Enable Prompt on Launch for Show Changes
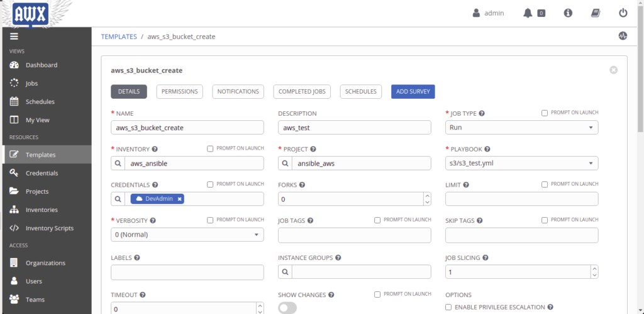The width and height of the screenshot is (644, 314). (377, 294)
